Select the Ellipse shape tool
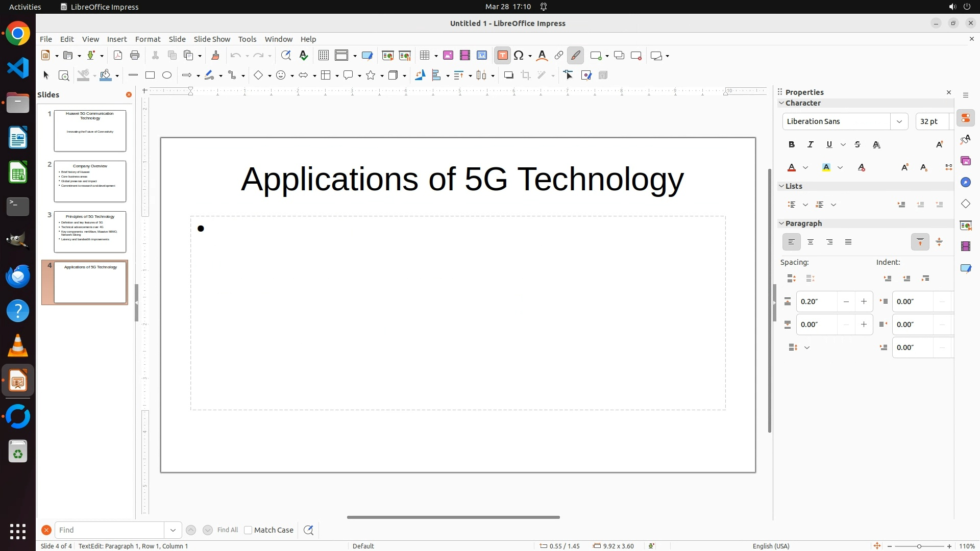Screen dimensions: 980x551 [167, 76]
